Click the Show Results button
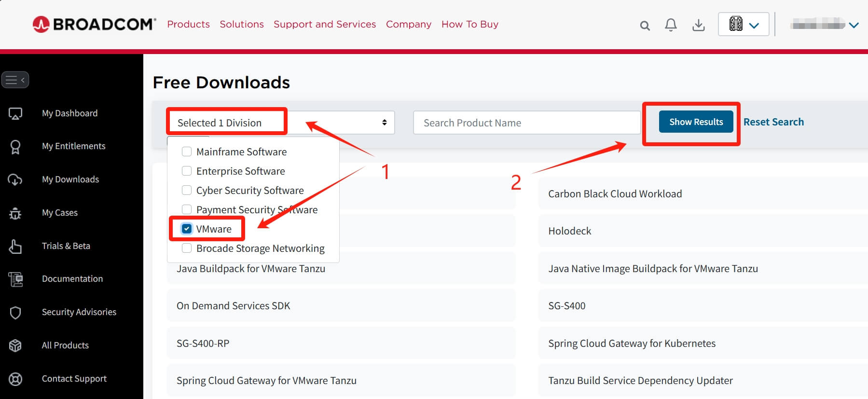 (x=696, y=122)
